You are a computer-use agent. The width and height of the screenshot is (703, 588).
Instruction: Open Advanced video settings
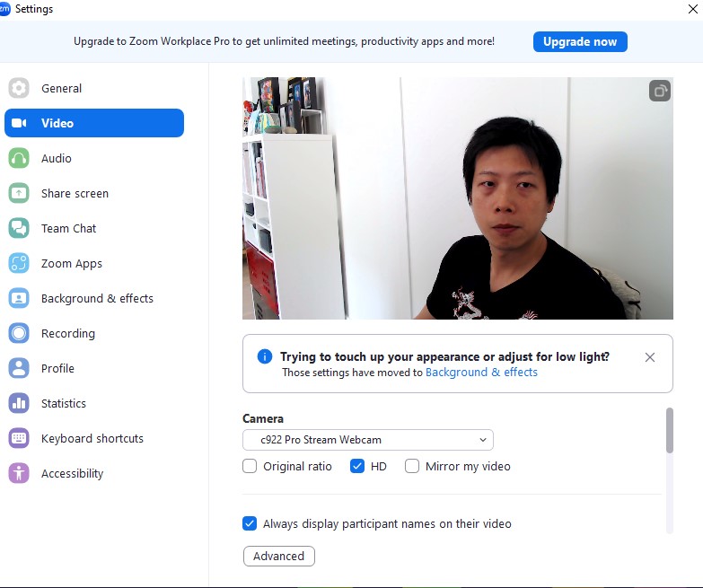click(x=278, y=556)
